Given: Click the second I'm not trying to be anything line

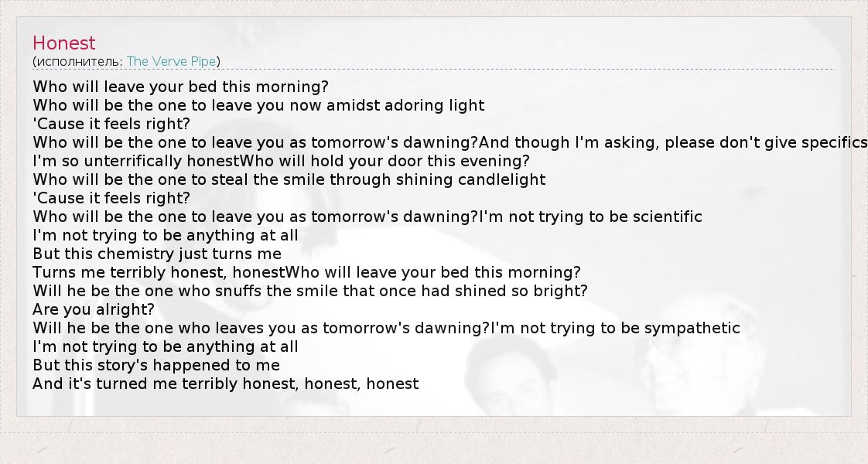Looking at the screenshot, I should pos(165,346).
